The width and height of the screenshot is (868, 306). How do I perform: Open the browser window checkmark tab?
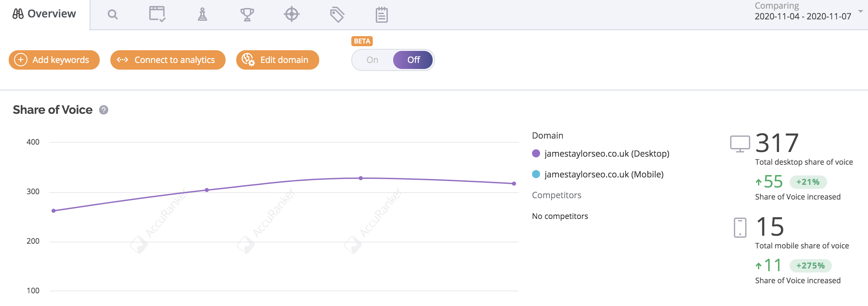(x=157, y=14)
